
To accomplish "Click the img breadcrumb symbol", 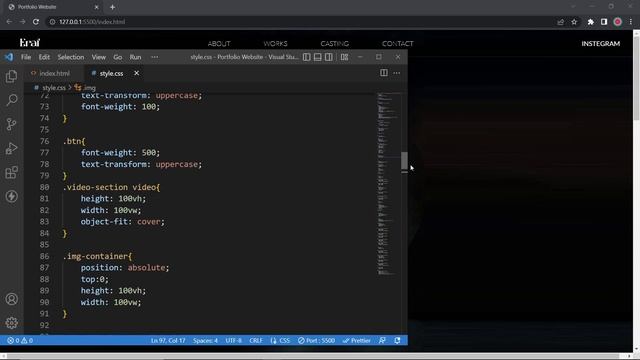I will (x=85, y=88).
